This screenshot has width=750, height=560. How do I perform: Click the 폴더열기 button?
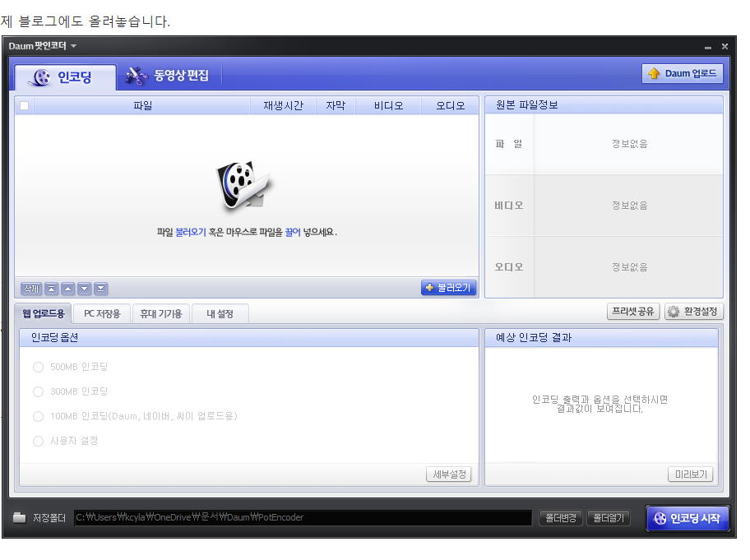[x=609, y=518]
